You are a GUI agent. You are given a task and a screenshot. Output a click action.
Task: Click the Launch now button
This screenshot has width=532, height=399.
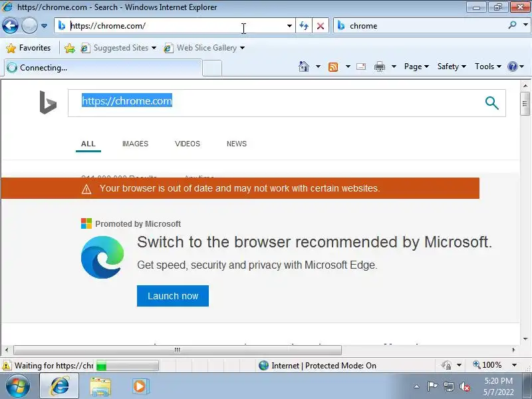[x=173, y=296]
